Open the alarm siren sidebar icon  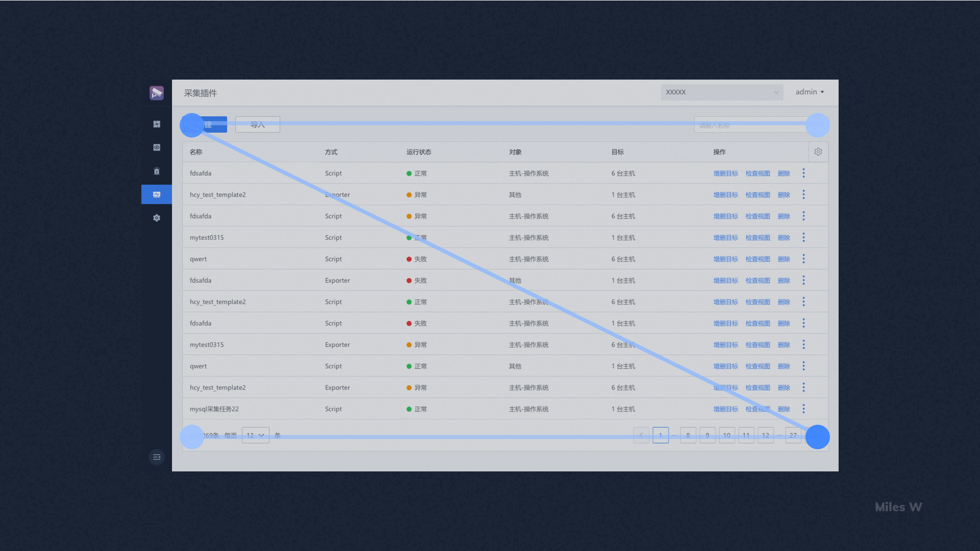(156, 171)
